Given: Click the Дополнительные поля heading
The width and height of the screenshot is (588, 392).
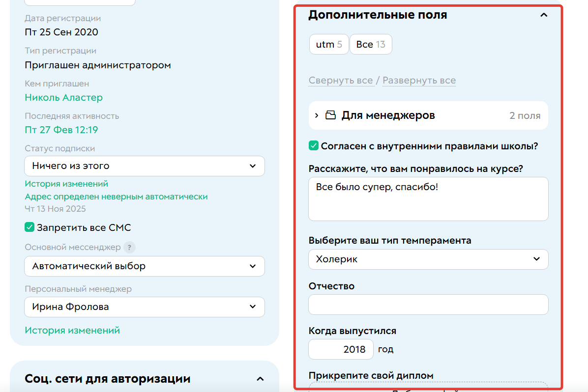Looking at the screenshot, I should [x=378, y=15].
